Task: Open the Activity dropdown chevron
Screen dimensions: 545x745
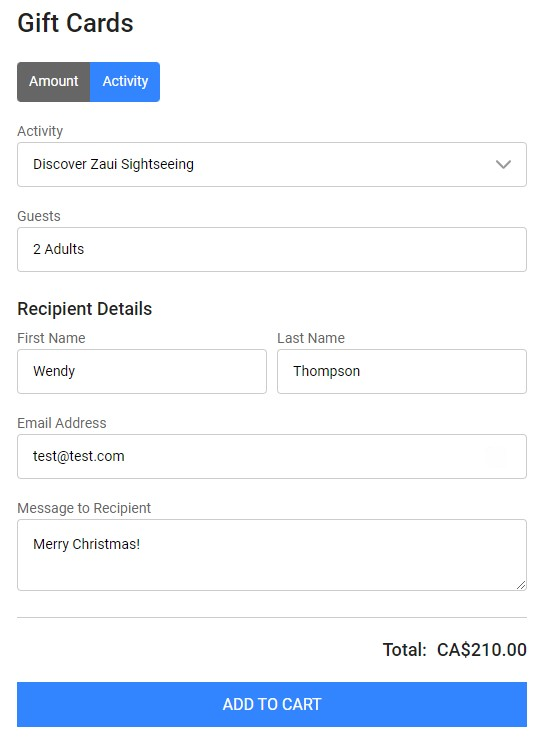Action: pos(503,164)
